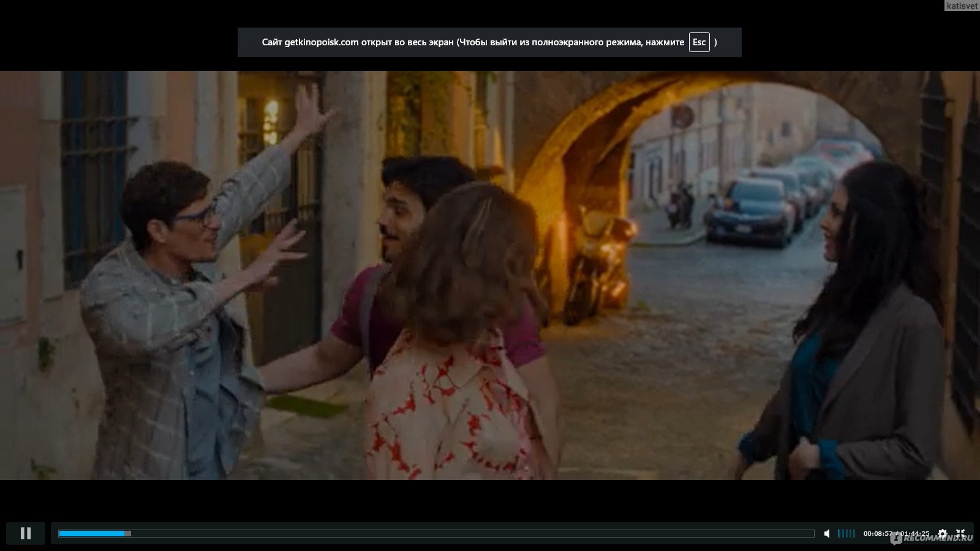Viewport: 980px width, 551px height.
Task: Adjust the volume level bars
Action: tap(846, 534)
